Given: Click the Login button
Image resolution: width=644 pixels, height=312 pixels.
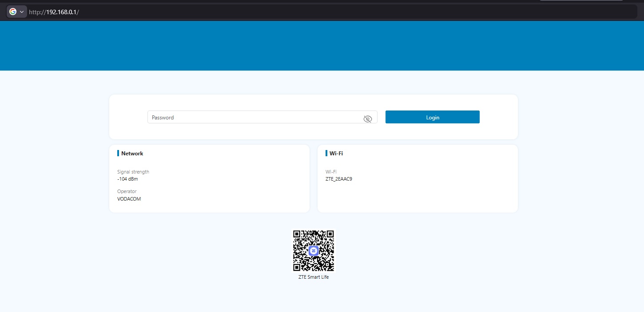Looking at the screenshot, I should click(432, 117).
